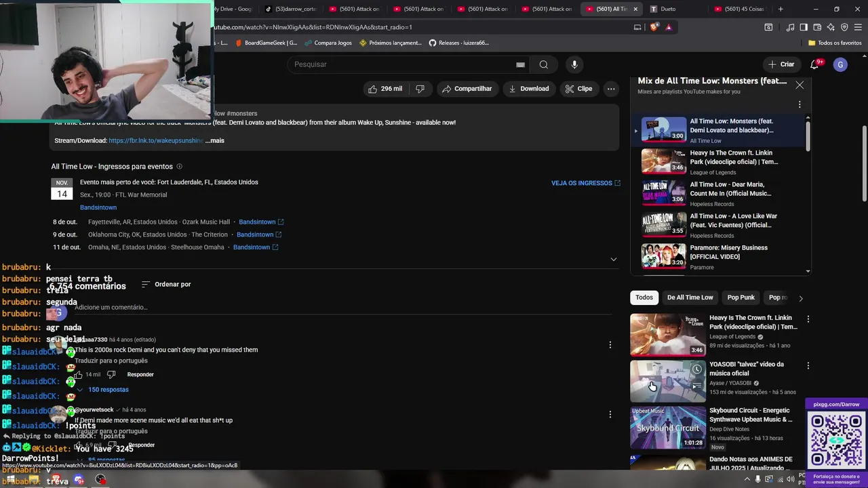The width and height of the screenshot is (868, 488).
Task: Select the Todos filter chip
Action: (x=644, y=298)
